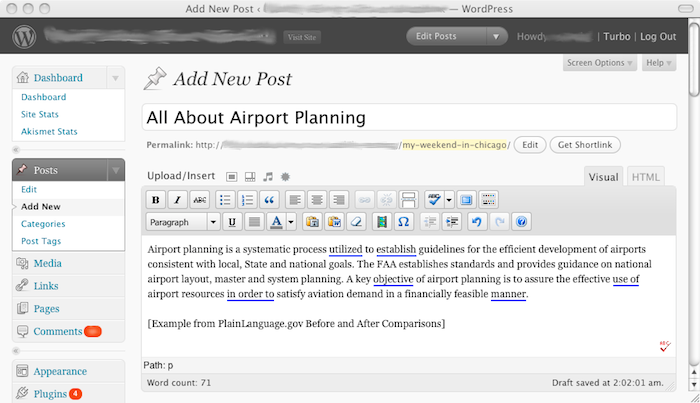Add media with the starburst icon
Image resolution: width=700 pixels, height=403 pixels.
click(285, 177)
